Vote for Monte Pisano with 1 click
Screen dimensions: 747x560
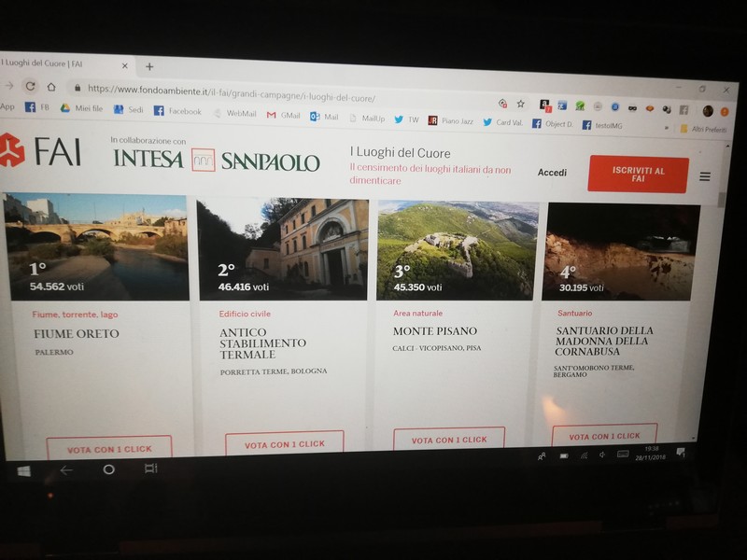click(x=449, y=440)
